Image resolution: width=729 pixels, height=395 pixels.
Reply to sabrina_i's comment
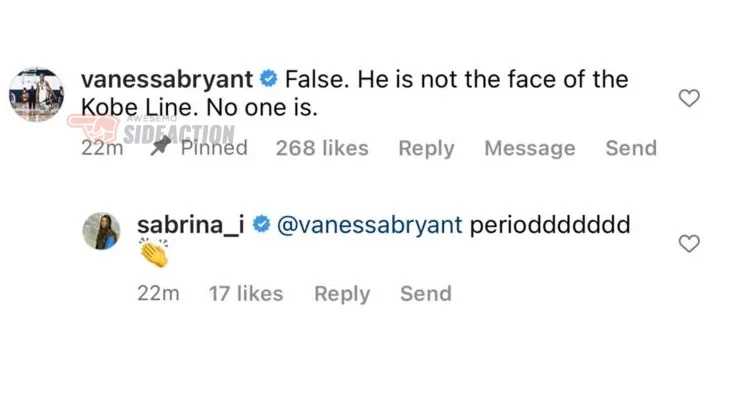(x=342, y=294)
